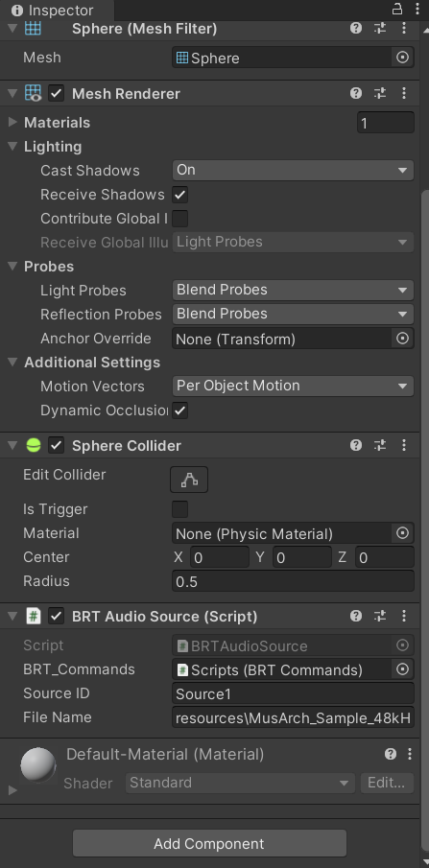Open Sphere Collider preset selector icon
Viewport: 429px width, 868px height.
pos(380,445)
